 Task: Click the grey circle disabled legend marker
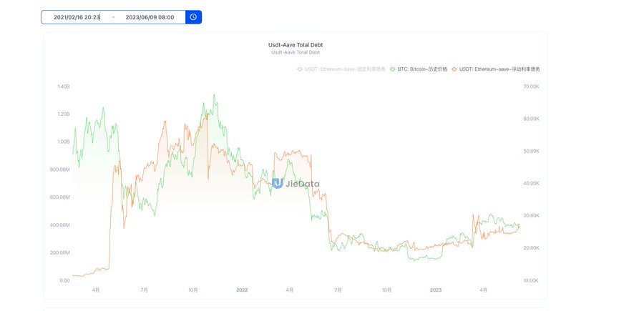[299, 69]
